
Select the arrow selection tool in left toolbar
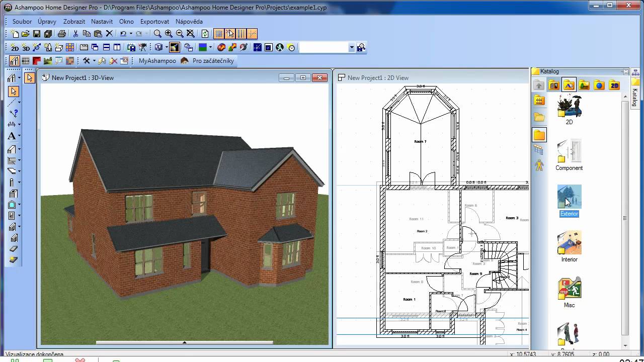coord(13,92)
